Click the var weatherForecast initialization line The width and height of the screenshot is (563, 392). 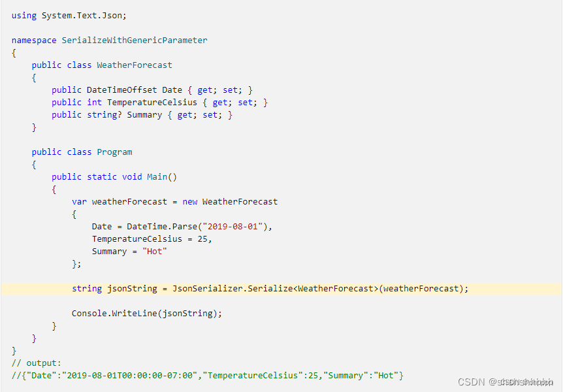pyautogui.click(x=175, y=202)
